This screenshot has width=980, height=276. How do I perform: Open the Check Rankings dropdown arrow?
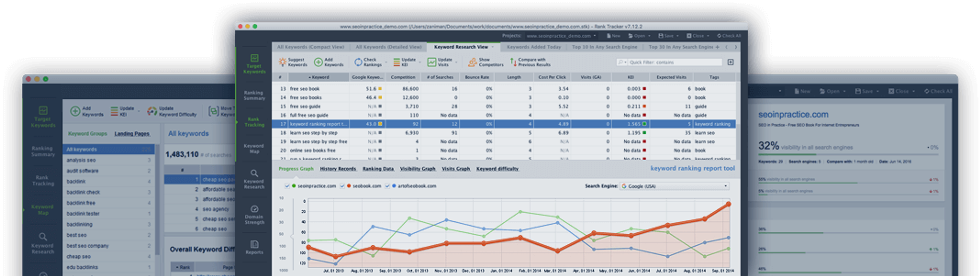[386, 62]
